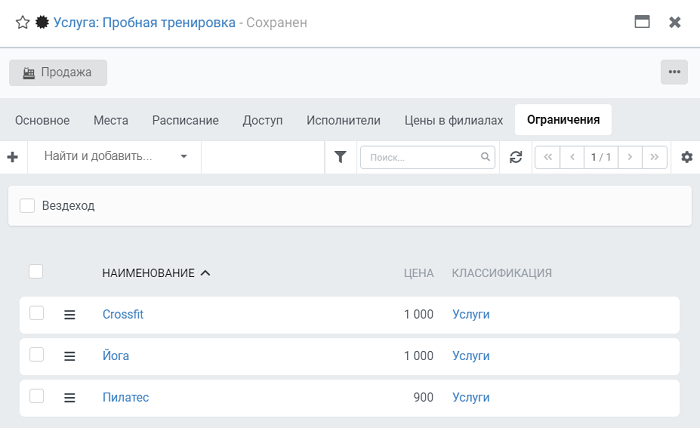Screen dimensions: 700x428
Task: Click the Продажа button
Action: 58,72
